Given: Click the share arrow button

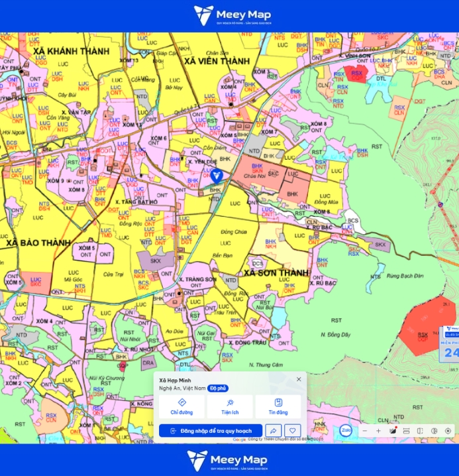Looking at the screenshot, I should (273, 431).
